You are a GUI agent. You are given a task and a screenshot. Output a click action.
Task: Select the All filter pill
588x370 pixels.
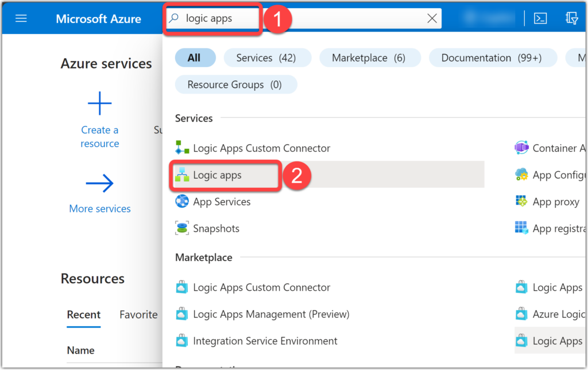195,58
